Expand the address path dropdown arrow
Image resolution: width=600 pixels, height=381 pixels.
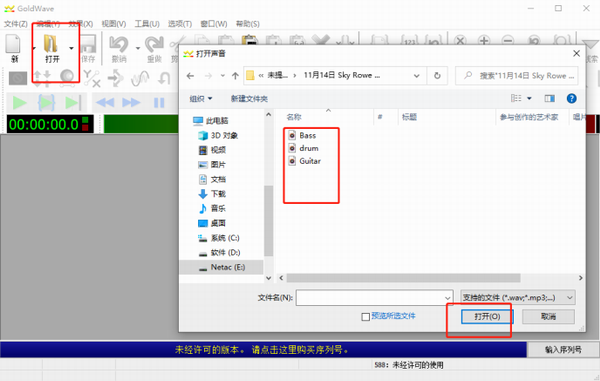click(416, 76)
